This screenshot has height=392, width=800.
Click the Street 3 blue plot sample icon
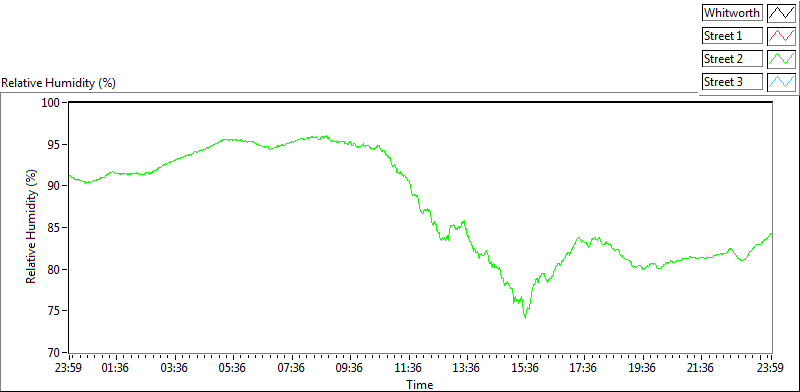[x=781, y=81]
